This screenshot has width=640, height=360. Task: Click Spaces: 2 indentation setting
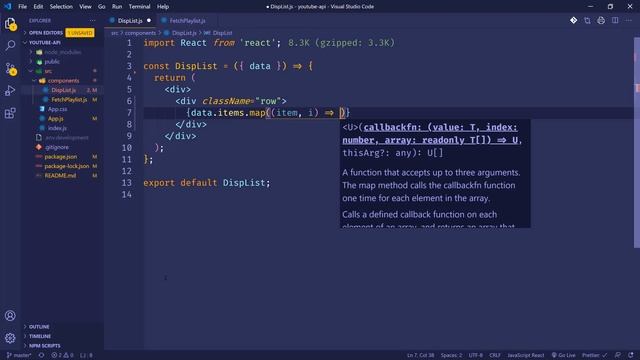pyautogui.click(x=451, y=355)
